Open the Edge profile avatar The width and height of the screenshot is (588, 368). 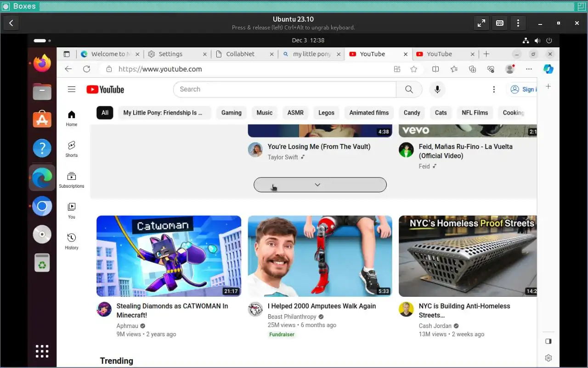click(x=509, y=69)
